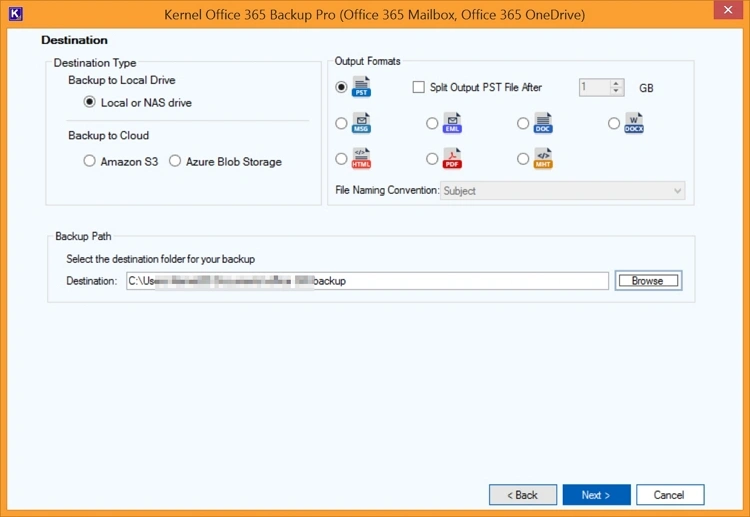Click the PST format file icon

point(361,87)
